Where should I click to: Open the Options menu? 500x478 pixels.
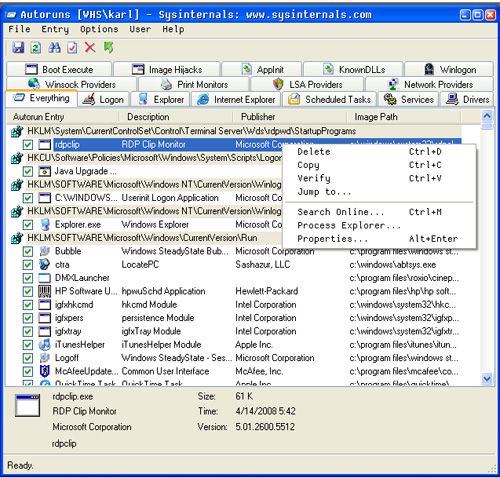pyautogui.click(x=99, y=29)
